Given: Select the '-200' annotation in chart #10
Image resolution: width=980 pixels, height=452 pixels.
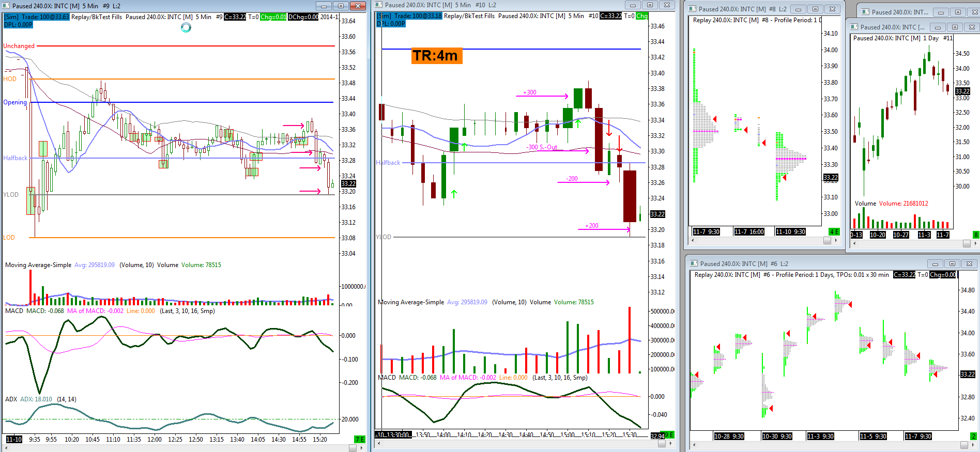Looking at the screenshot, I should [x=572, y=179].
